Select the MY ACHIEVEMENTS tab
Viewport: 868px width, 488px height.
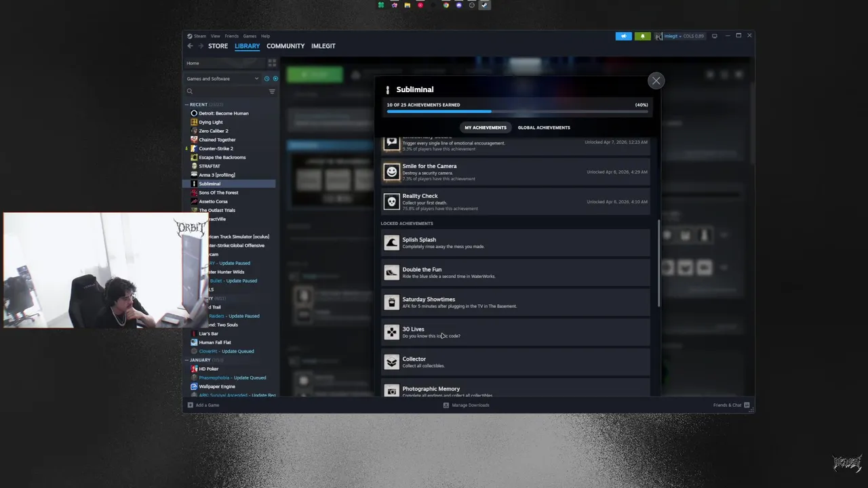click(x=486, y=127)
